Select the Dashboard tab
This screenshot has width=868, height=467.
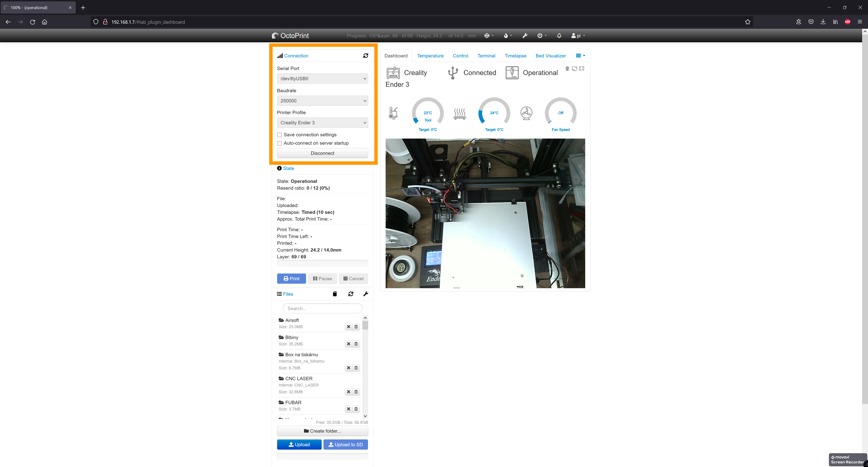pos(396,56)
